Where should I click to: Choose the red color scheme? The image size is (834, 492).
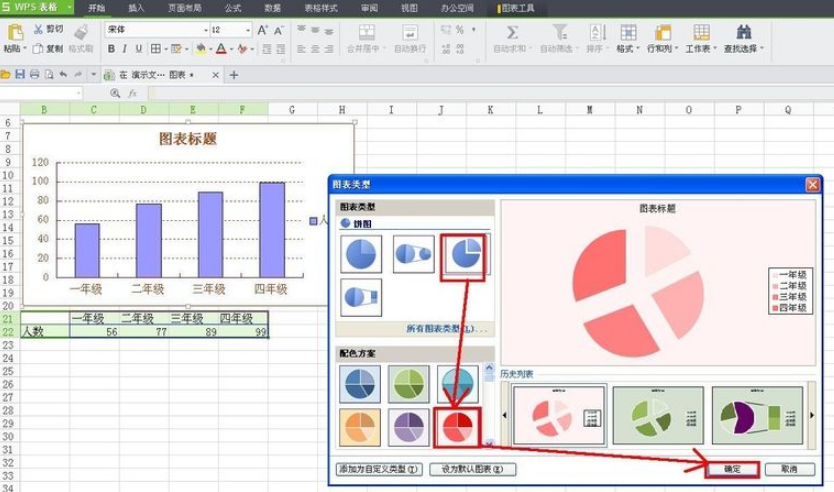[x=457, y=427]
